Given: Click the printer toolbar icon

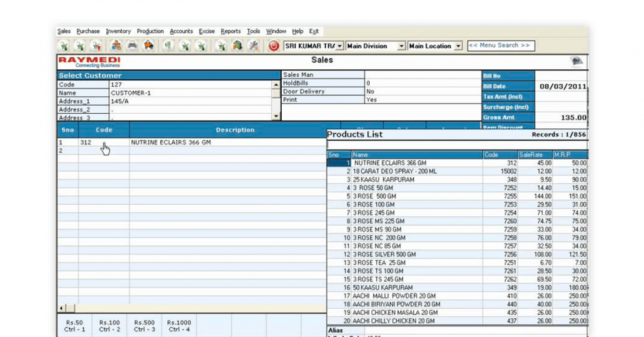Looking at the screenshot, I should coord(132,45).
